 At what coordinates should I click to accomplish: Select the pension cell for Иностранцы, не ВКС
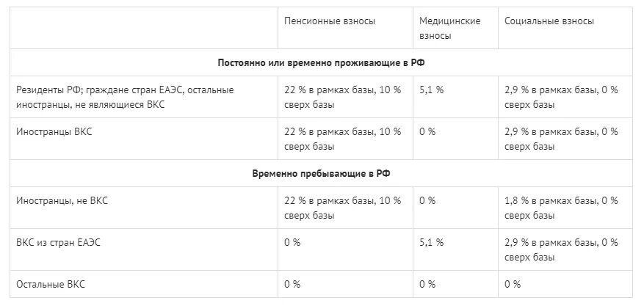(x=343, y=208)
